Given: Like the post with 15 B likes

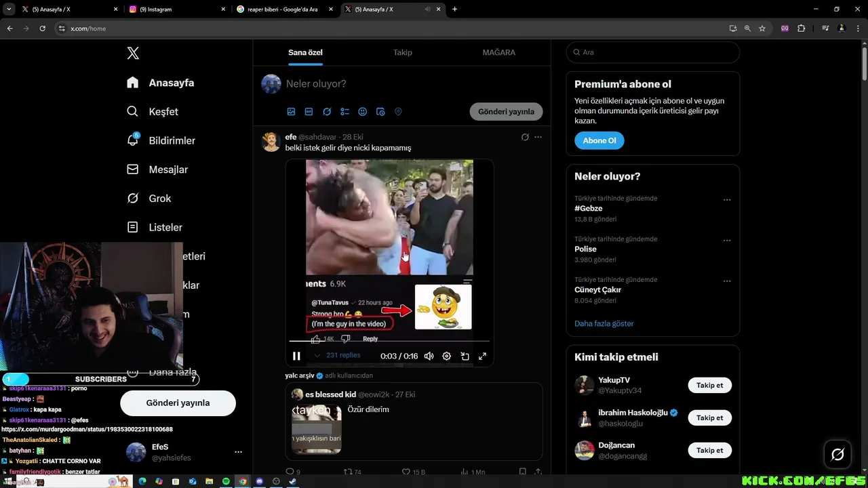Looking at the screenshot, I should pos(413,472).
